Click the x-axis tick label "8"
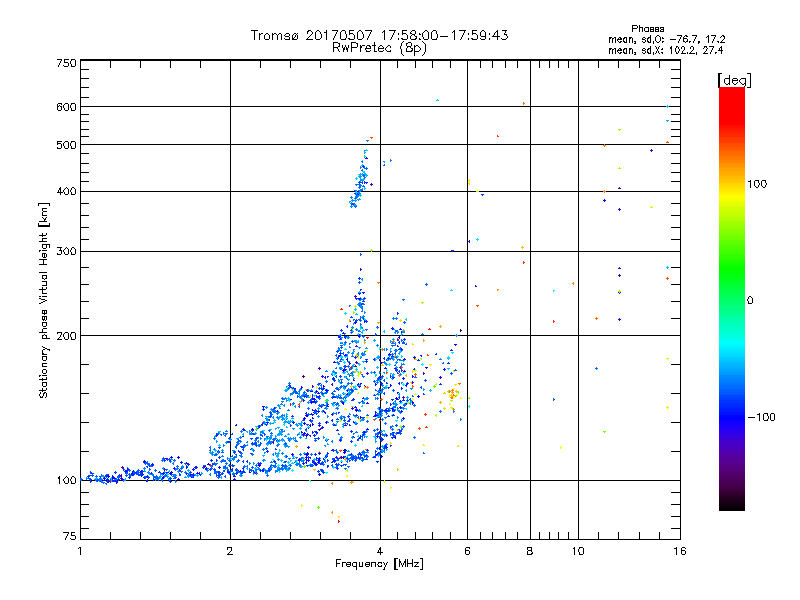Screen dimensions: 800x600 tap(530, 551)
